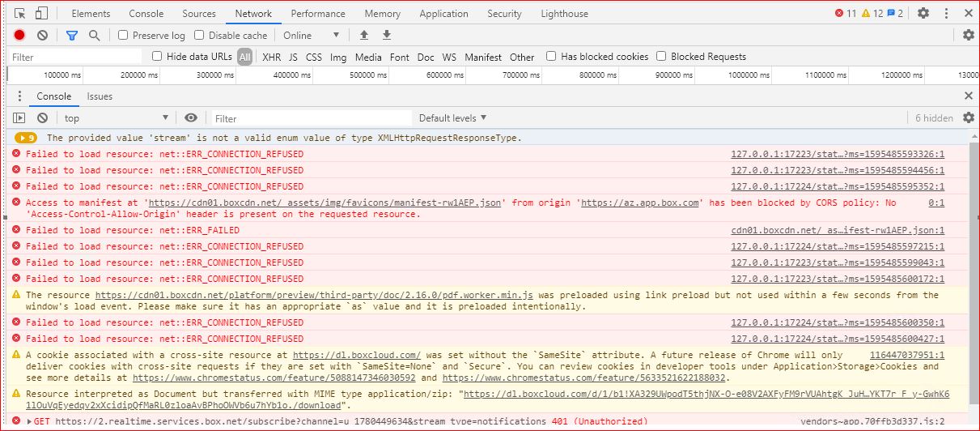Focus the network Filter input field
980x431 pixels.
point(74,57)
